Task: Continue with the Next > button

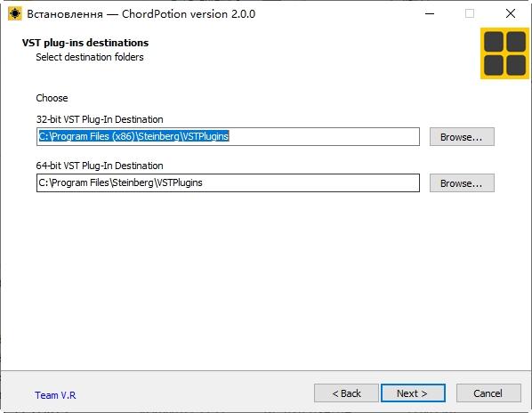Action: (x=413, y=393)
